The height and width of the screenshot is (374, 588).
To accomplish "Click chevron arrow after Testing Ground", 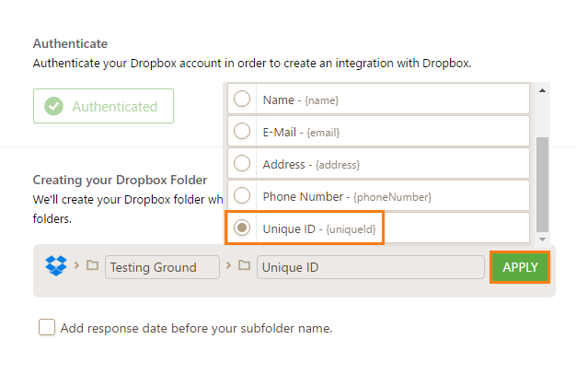I will (228, 267).
